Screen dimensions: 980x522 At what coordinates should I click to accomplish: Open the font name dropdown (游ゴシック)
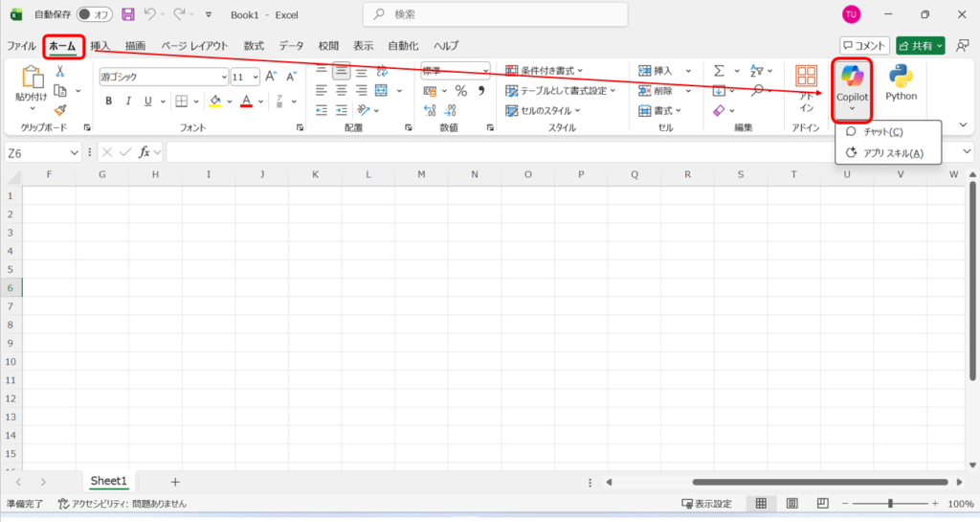point(163,77)
